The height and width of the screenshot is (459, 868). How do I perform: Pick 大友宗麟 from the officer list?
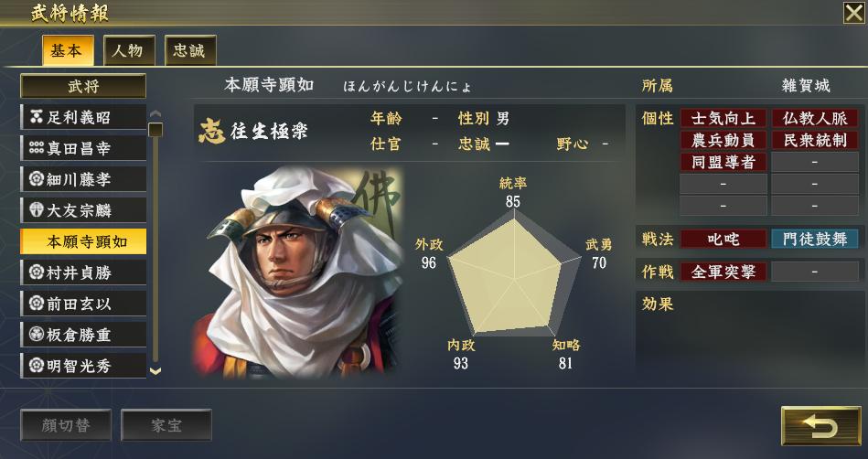(x=83, y=210)
